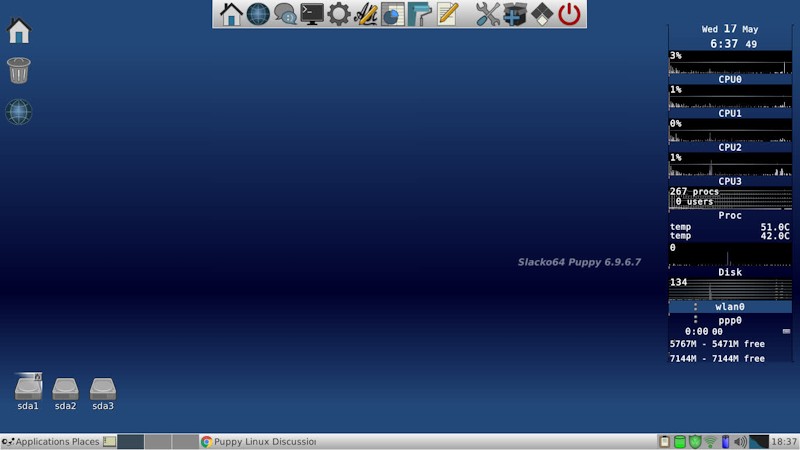
Task: Open settings gear in the launcher bar
Action: coord(339,14)
